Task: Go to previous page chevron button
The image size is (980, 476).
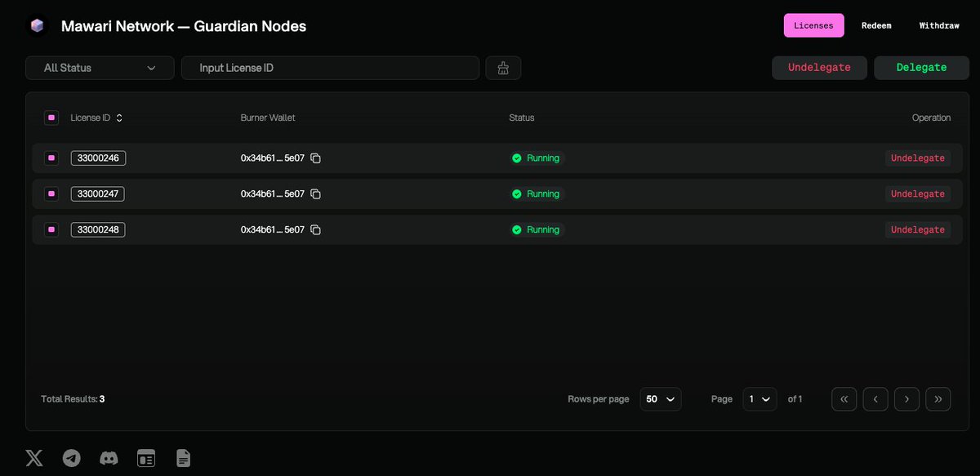Action: [x=875, y=399]
